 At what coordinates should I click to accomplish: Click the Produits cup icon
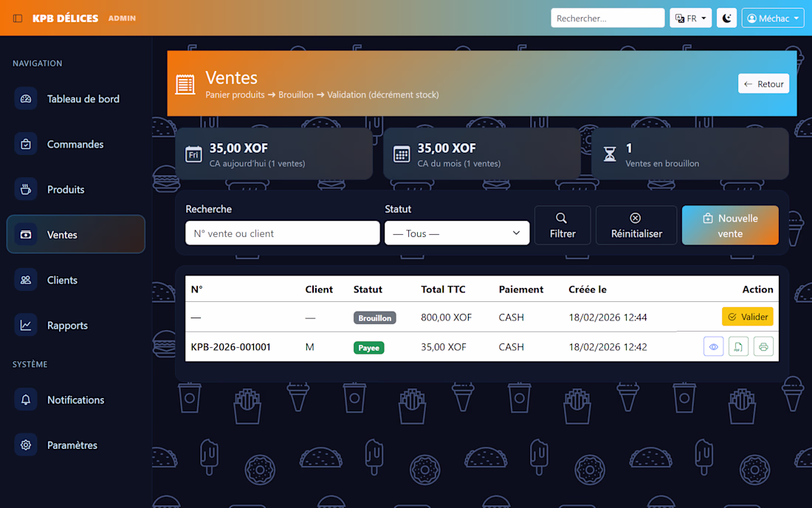click(x=26, y=190)
